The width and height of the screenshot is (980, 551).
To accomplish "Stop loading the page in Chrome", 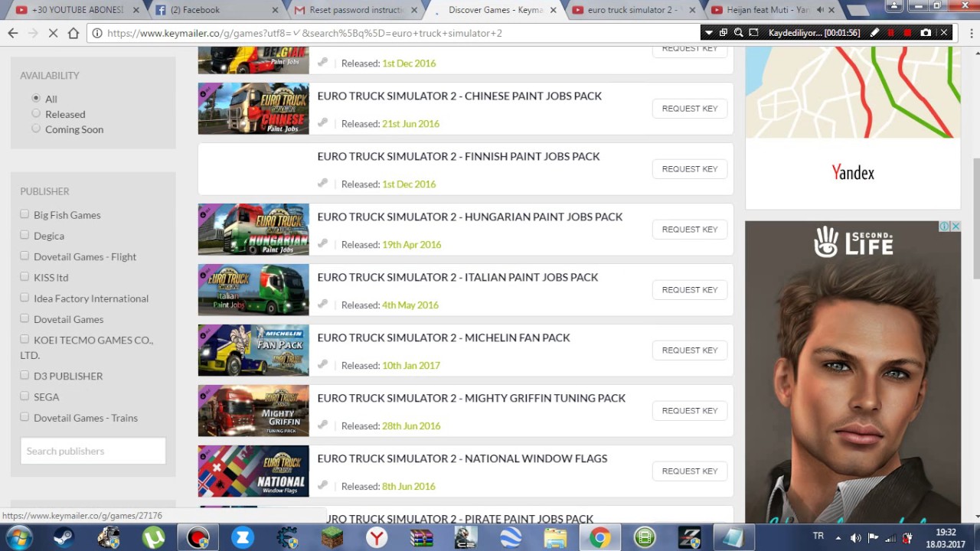I will tap(53, 33).
